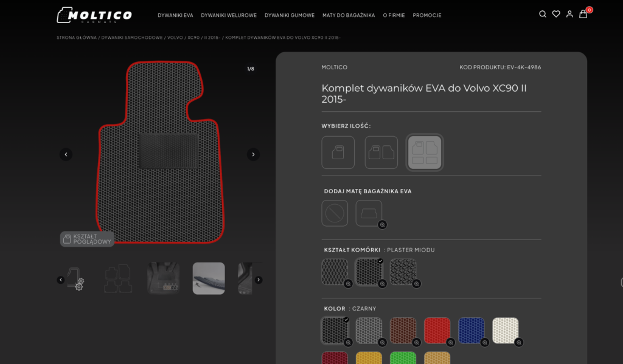This screenshot has height=364, width=623.
Task: Pick the red mat color
Action: [437, 330]
